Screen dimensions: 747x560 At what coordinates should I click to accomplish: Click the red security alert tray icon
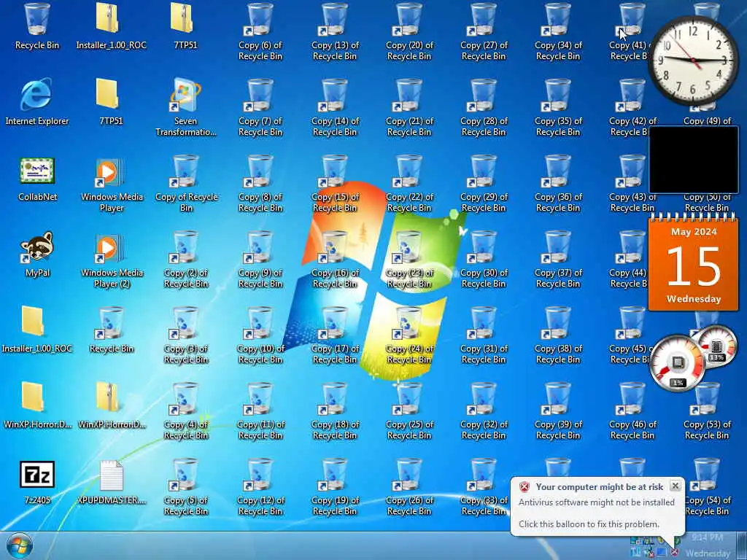click(674, 553)
